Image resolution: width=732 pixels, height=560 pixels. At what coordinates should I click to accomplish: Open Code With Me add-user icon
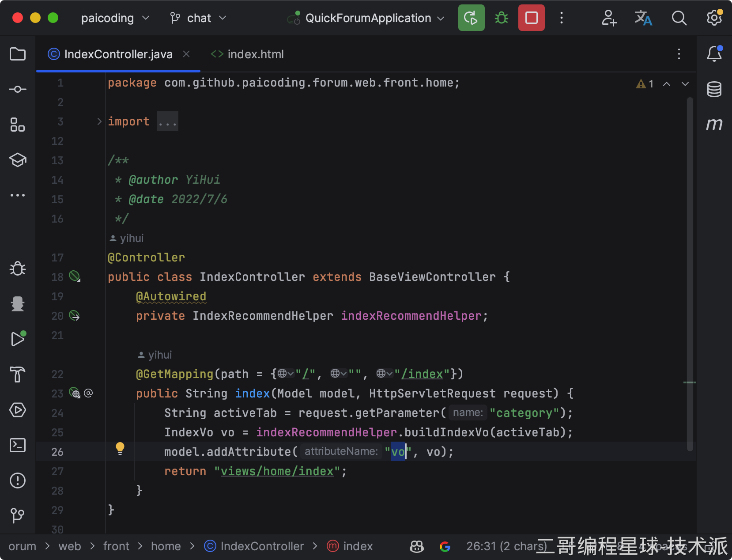609,18
